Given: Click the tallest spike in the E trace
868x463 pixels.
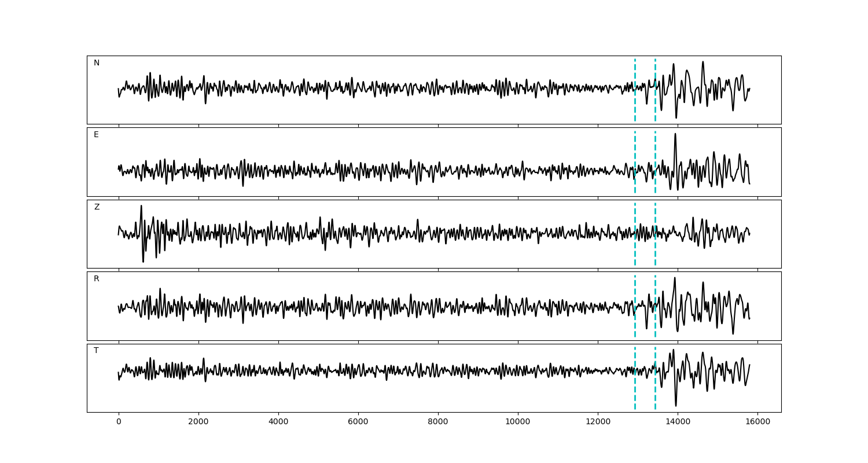Looking at the screenshot, I should click(x=675, y=135).
